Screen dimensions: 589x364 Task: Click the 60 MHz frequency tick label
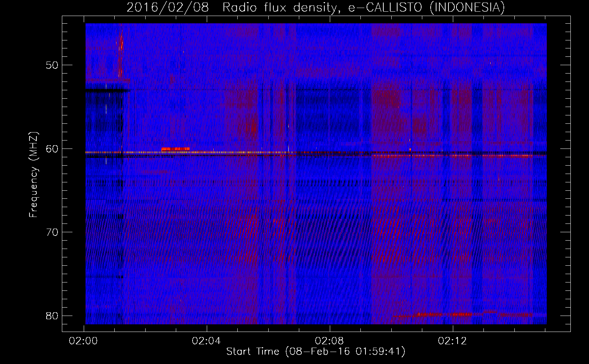point(52,149)
